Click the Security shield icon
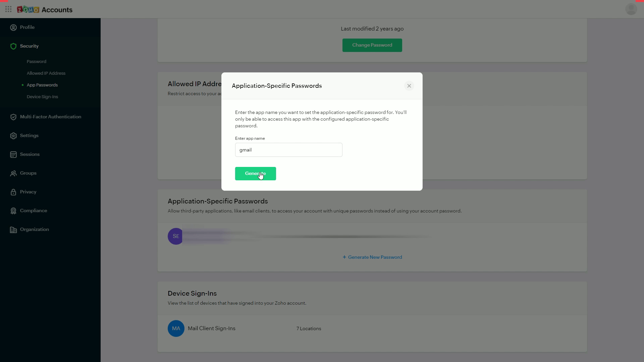 (13, 46)
